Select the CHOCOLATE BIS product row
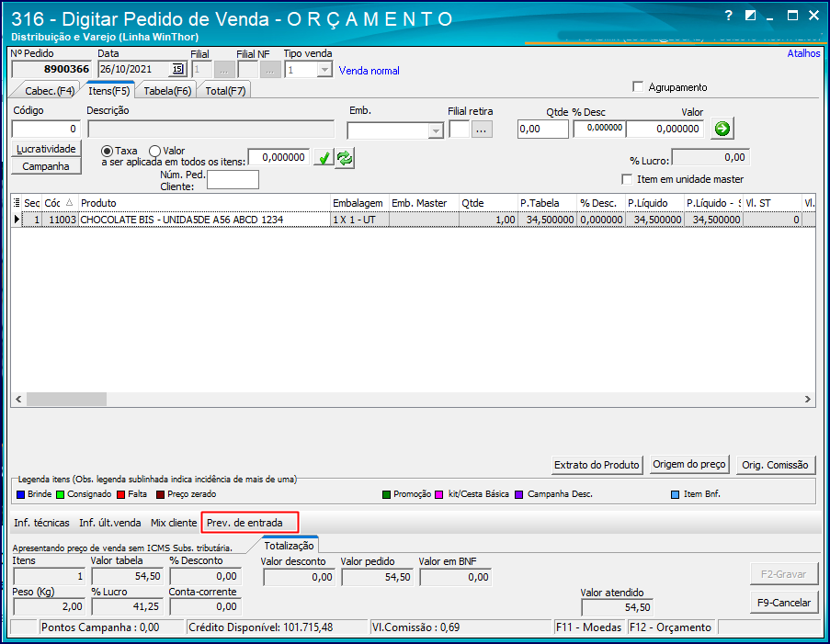 pos(413,219)
